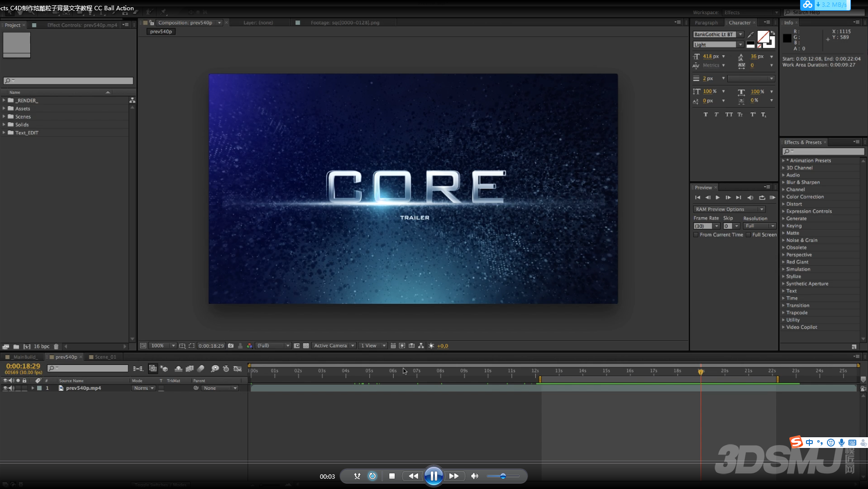Screen dimensions: 868x489
Task: Click Last Frame button in Preview panel
Action: click(739, 197)
